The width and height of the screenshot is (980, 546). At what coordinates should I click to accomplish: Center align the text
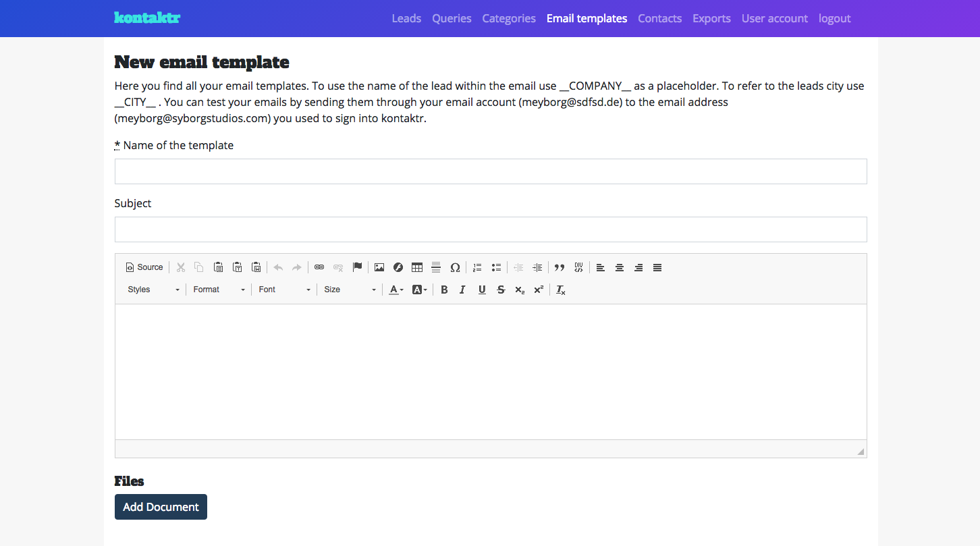coord(620,267)
